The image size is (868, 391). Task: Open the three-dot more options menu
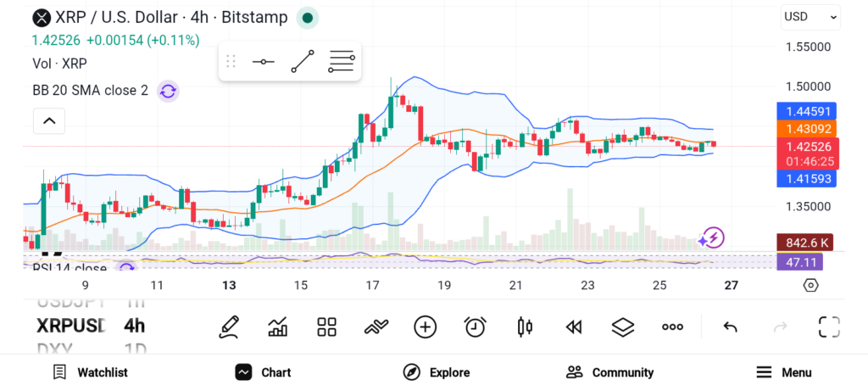[672, 327]
